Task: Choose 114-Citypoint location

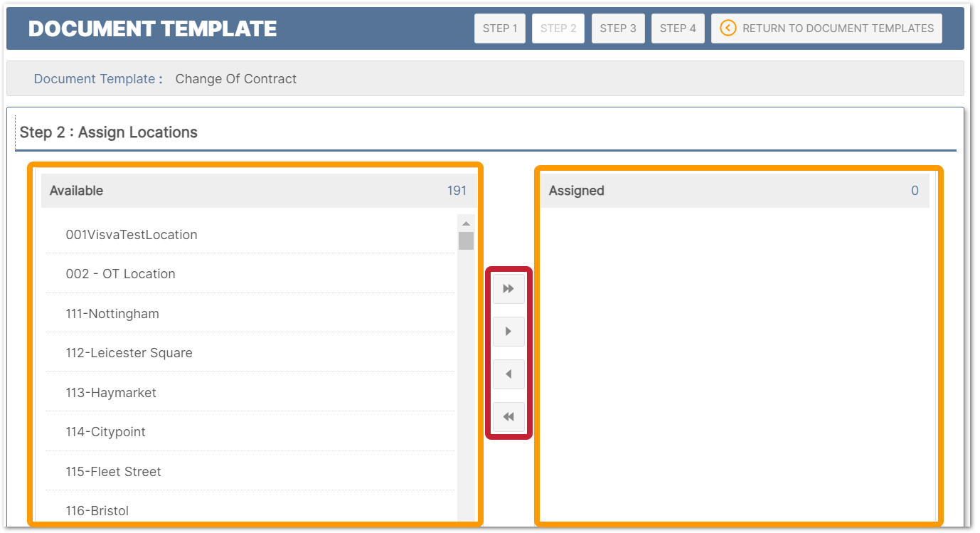Action: [x=250, y=431]
